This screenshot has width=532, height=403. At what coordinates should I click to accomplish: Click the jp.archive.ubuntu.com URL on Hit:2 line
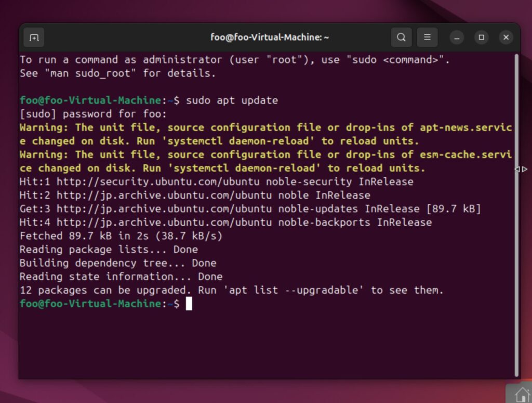(164, 196)
